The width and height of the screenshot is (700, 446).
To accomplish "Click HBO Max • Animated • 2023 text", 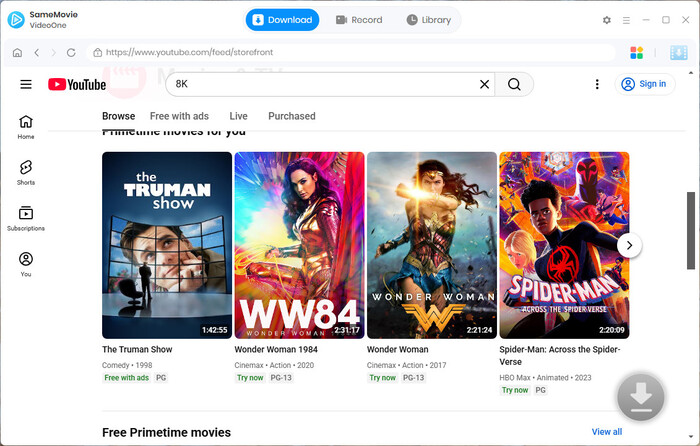I will (x=545, y=378).
